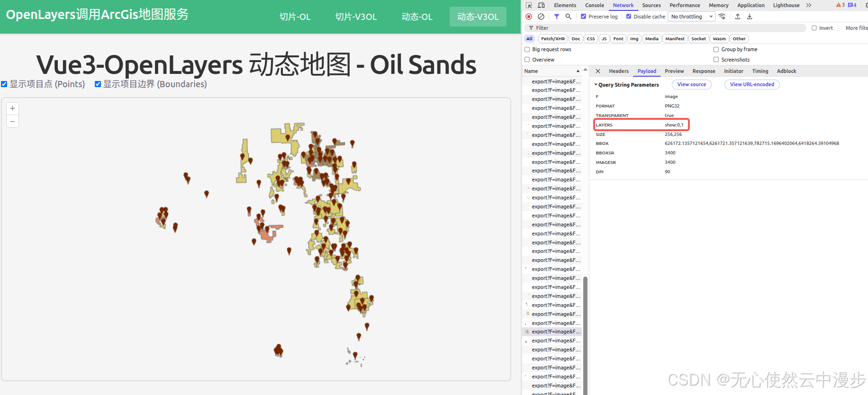Enable Screenshots checkbox

tap(716, 60)
